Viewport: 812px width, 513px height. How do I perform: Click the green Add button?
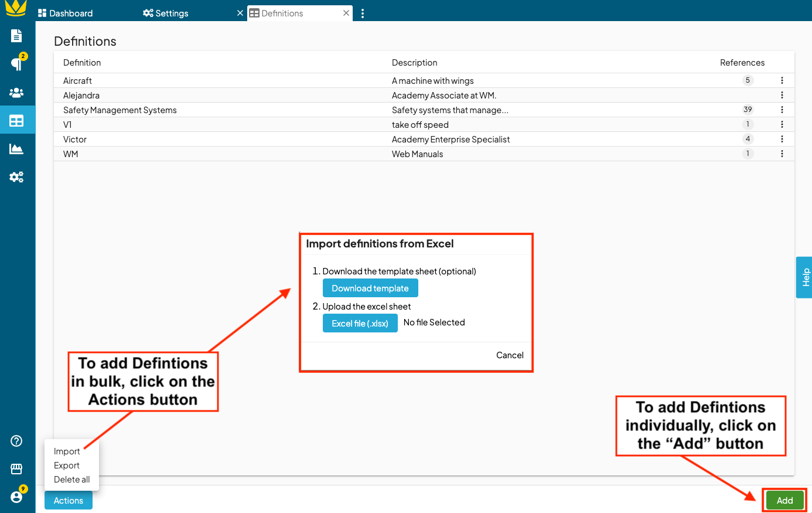point(784,501)
